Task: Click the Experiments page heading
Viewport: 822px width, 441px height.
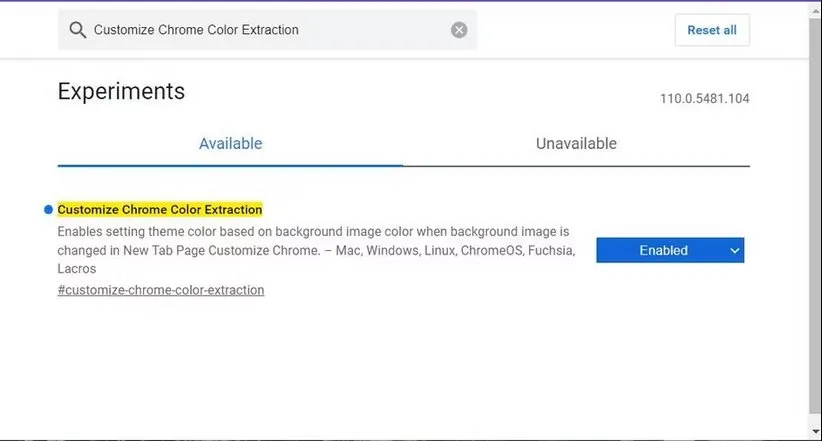Action: point(121,91)
